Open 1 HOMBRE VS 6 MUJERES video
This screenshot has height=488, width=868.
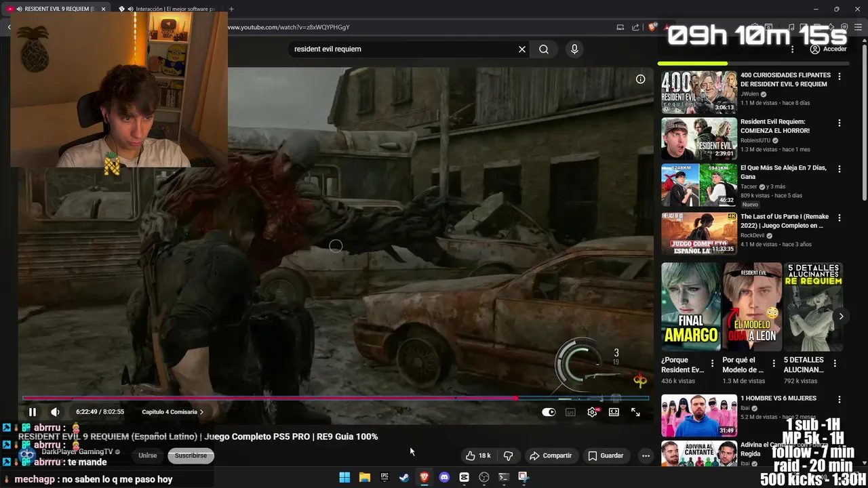point(699,415)
